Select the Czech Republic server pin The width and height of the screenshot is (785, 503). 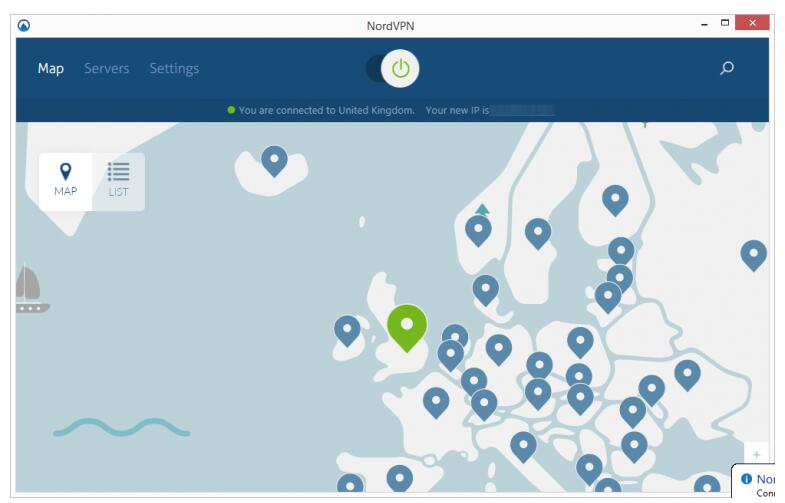click(x=540, y=366)
